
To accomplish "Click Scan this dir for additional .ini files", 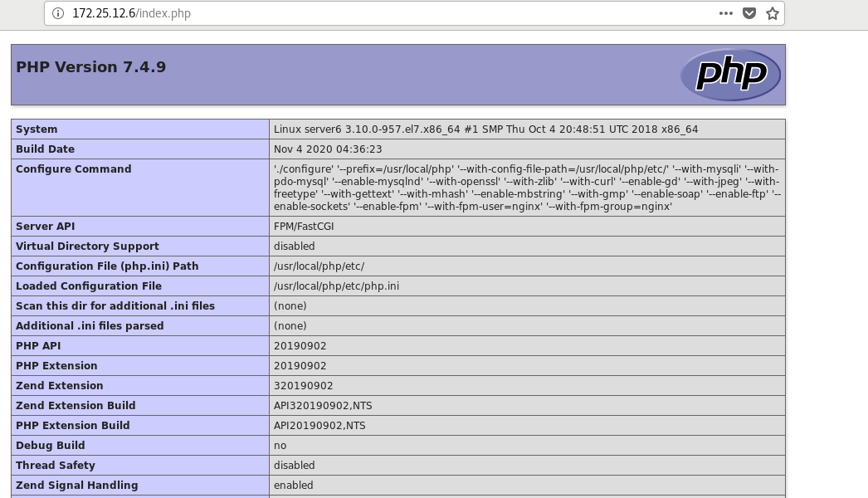I will [x=115, y=305].
